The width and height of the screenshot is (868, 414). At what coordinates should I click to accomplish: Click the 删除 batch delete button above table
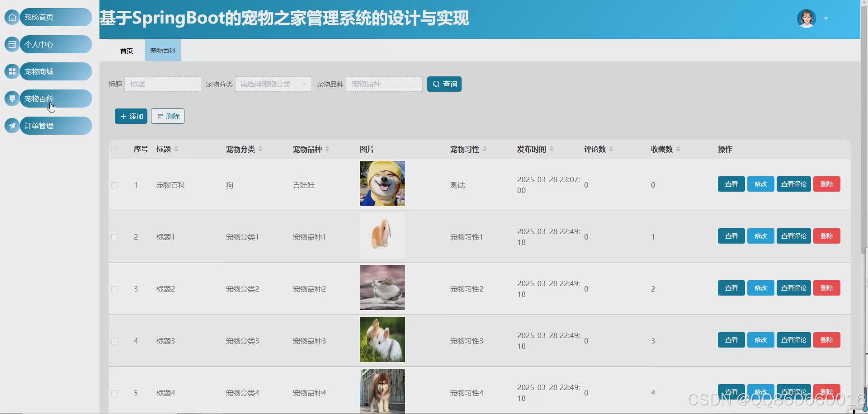[168, 116]
